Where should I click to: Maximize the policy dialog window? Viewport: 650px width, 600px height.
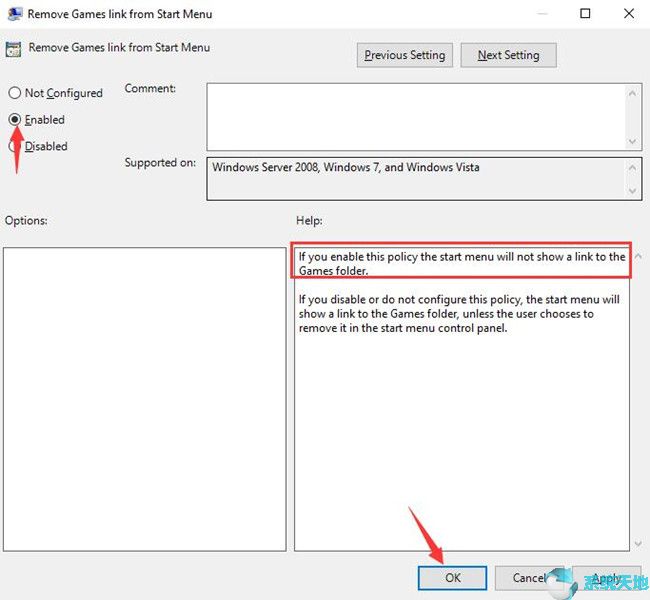click(585, 14)
